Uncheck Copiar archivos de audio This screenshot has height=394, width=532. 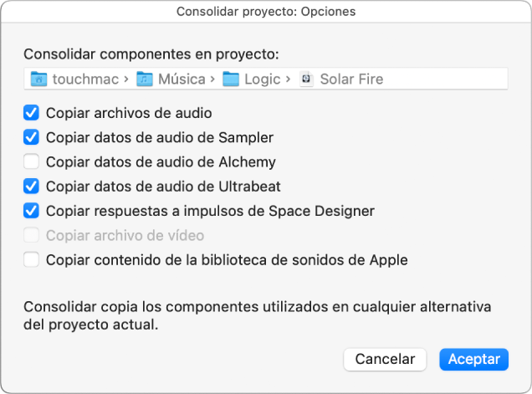click(x=32, y=112)
